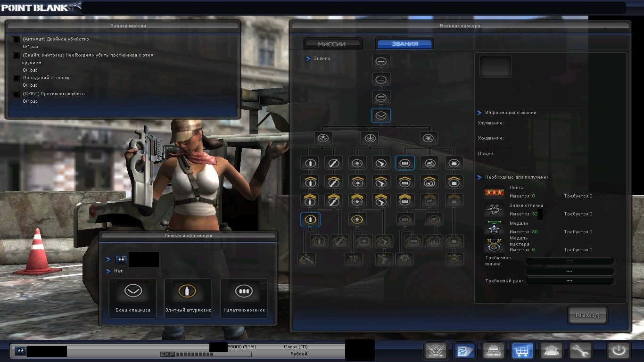
Task: Tick the (Снайп. винтовка) mission checkbox
Action: [x=17, y=56]
